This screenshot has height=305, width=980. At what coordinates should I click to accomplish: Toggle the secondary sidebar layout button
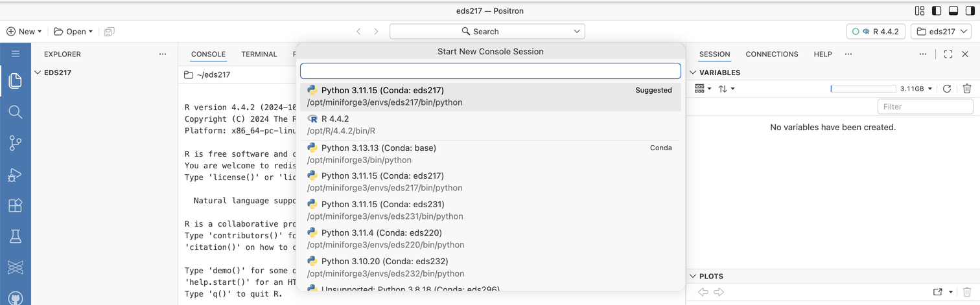pyautogui.click(x=970, y=11)
